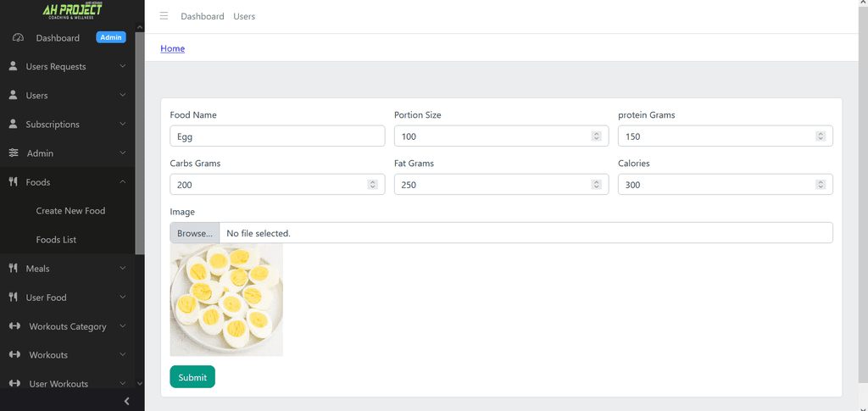This screenshot has height=411, width=868.
Task: Expand the Users Requests menu chevron
Action: 123,66
